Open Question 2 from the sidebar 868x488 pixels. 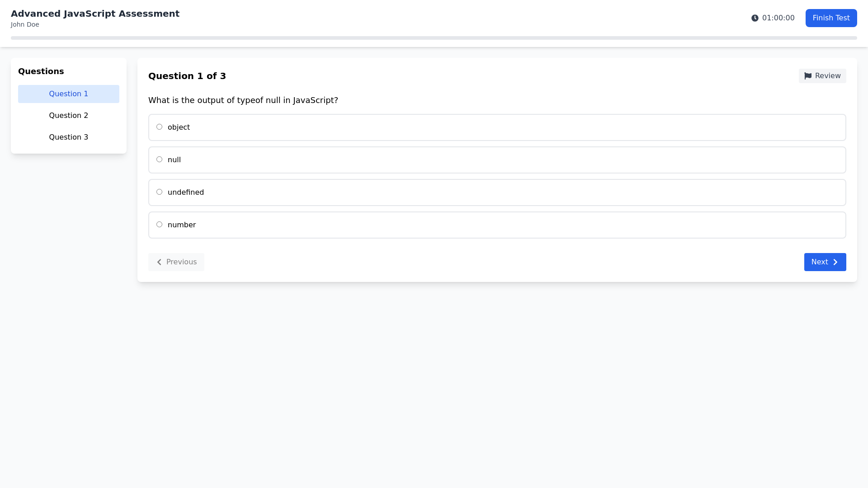click(68, 115)
